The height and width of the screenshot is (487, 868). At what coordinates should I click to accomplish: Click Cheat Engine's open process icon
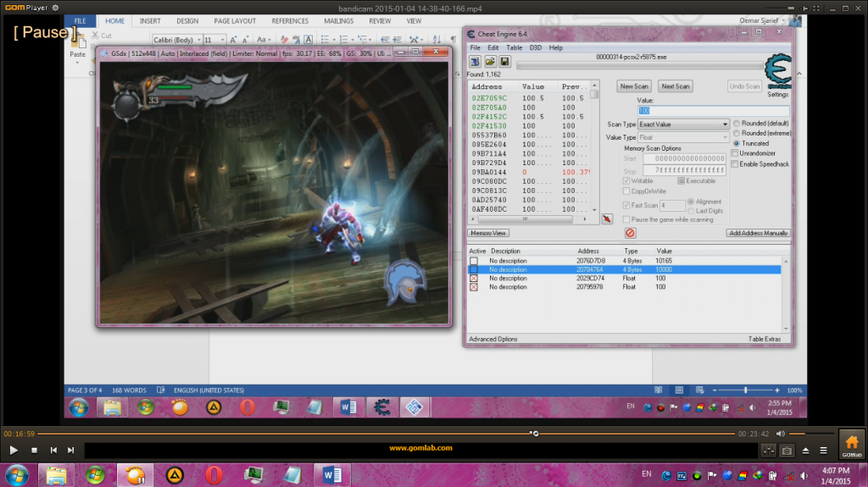[x=475, y=62]
